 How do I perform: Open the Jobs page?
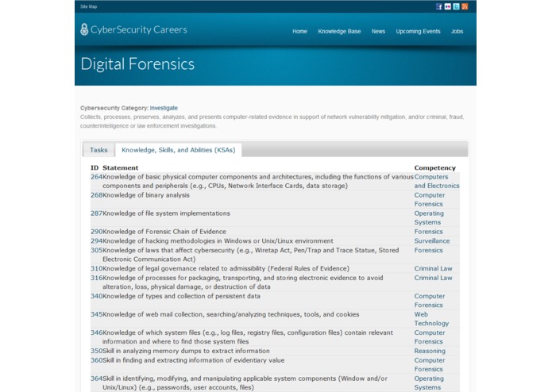[457, 31]
